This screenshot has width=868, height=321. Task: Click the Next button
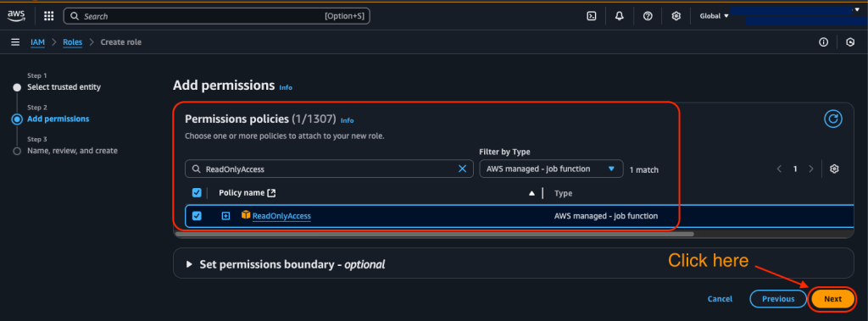832,299
